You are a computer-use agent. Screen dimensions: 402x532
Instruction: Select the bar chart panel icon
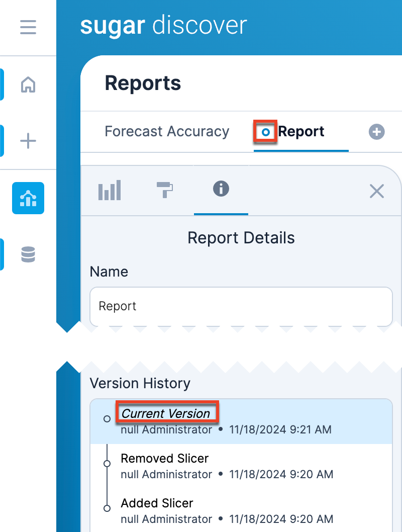(x=110, y=191)
